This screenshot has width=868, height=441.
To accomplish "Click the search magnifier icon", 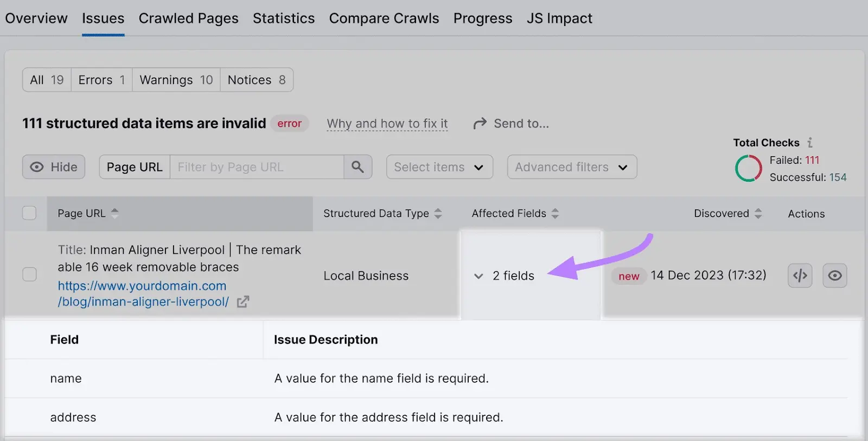I will [358, 167].
